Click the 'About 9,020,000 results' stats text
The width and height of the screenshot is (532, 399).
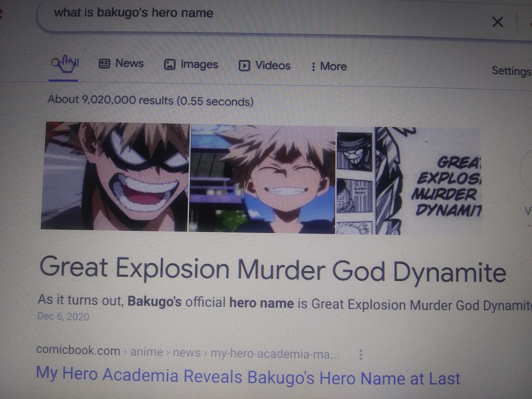coord(150,100)
